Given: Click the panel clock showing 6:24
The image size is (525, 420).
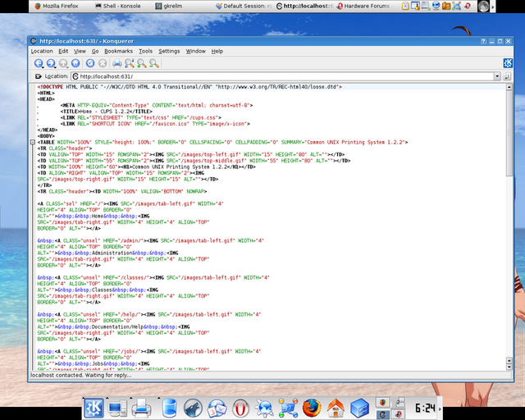Looking at the screenshot, I should (424, 408).
